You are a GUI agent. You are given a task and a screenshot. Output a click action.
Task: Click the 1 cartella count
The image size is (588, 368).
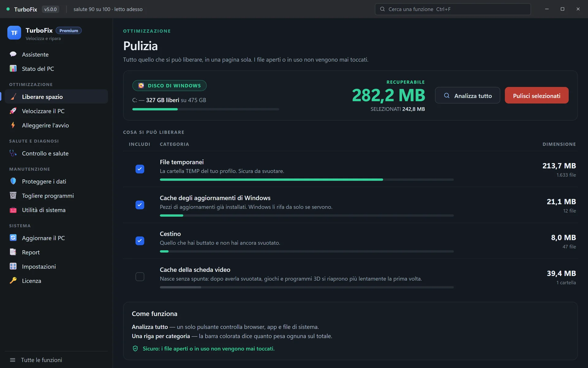pos(566,283)
